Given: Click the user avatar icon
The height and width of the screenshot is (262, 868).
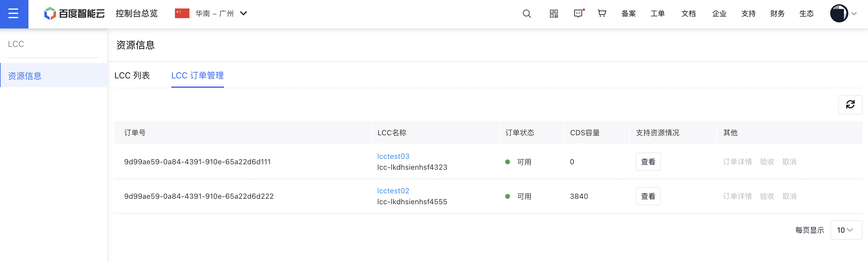Looking at the screenshot, I should [839, 14].
